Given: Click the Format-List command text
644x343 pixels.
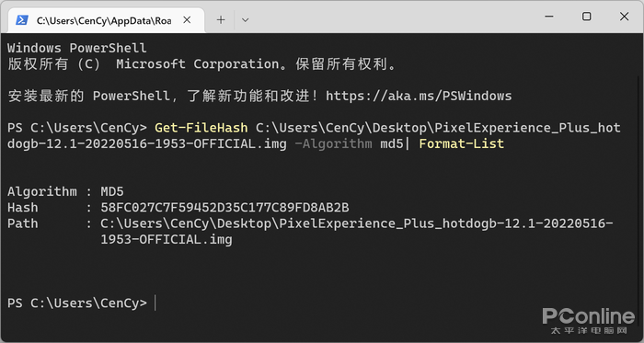Looking at the screenshot, I should [x=461, y=143].
